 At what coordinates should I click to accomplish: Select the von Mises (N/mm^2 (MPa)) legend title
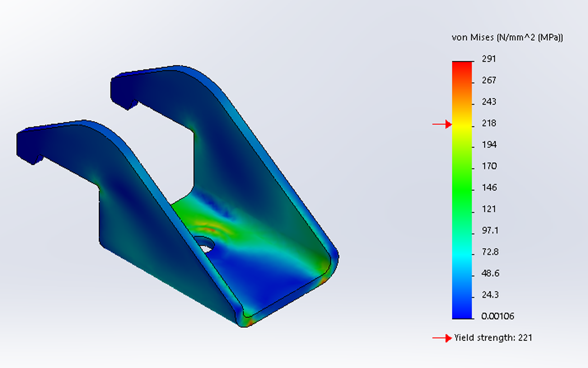coord(507,37)
